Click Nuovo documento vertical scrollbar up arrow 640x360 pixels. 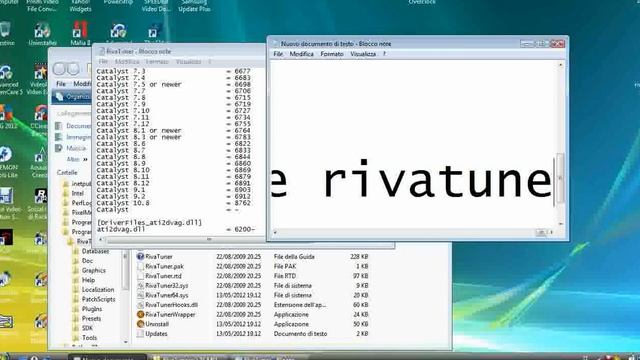click(x=560, y=65)
